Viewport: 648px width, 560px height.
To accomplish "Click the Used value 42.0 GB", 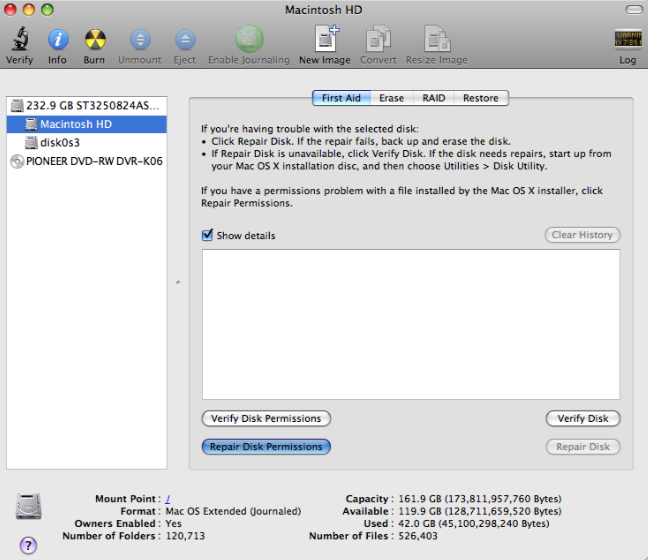I will tap(474, 524).
